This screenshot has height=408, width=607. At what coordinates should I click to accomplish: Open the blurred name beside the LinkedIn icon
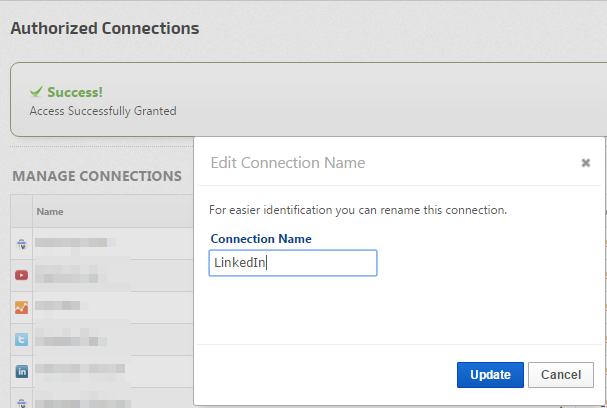pos(80,370)
